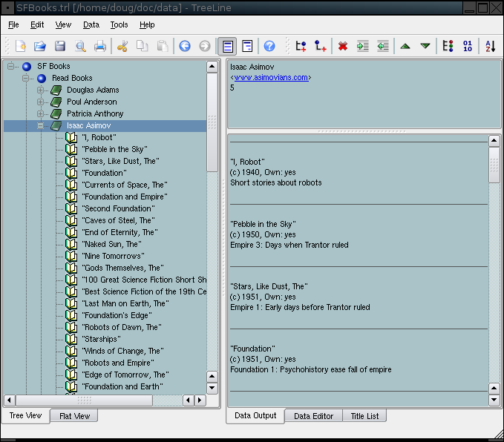The width and height of the screenshot is (504, 442).
Task: Click the "Foundation and Earth" book icon
Action: pos(71,386)
